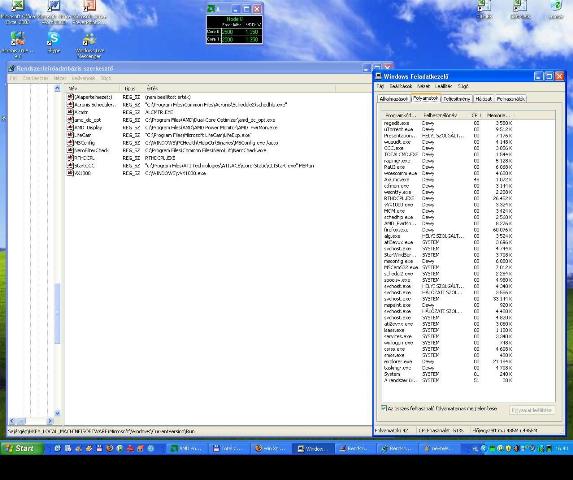Open Leállítás menu in Windows Feladatkezelő
Screen dimensions: 573x480
[x=443, y=86]
